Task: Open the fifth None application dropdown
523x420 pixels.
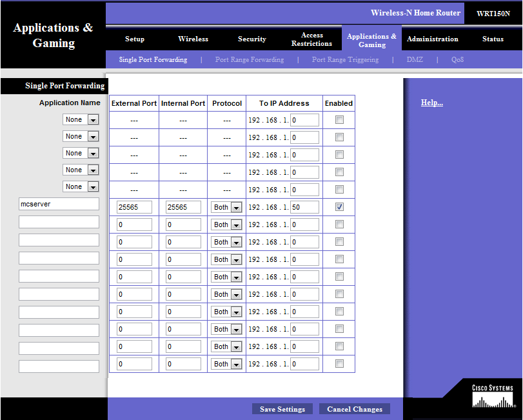Action: click(81, 186)
